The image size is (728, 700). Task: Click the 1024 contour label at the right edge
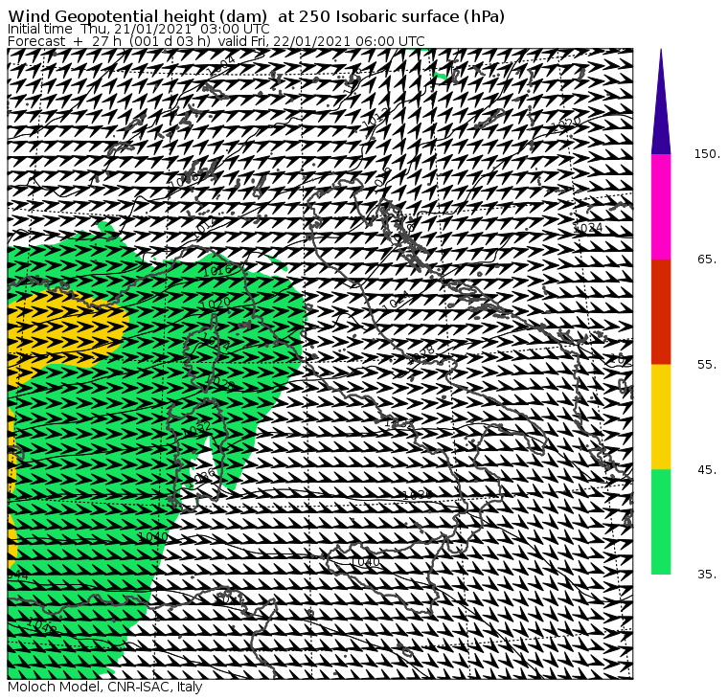[x=588, y=228]
